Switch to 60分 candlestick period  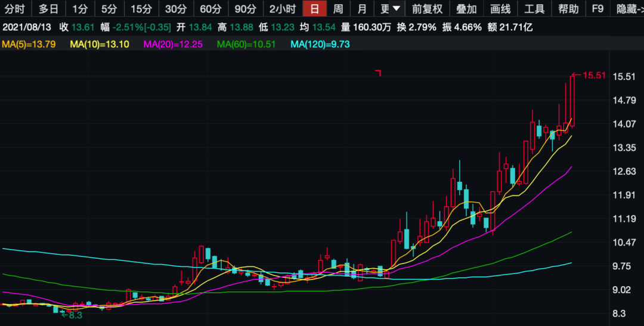(x=210, y=8)
